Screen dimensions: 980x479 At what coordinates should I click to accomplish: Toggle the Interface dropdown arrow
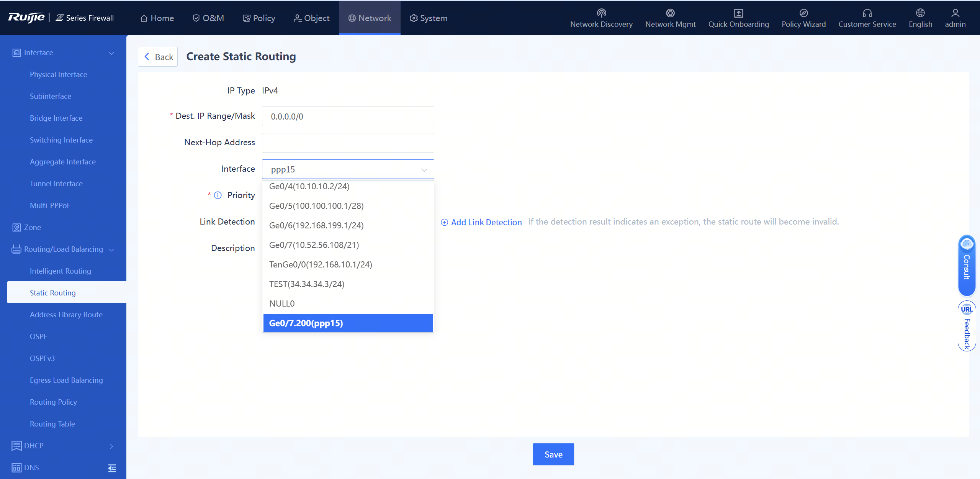(424, 170)
